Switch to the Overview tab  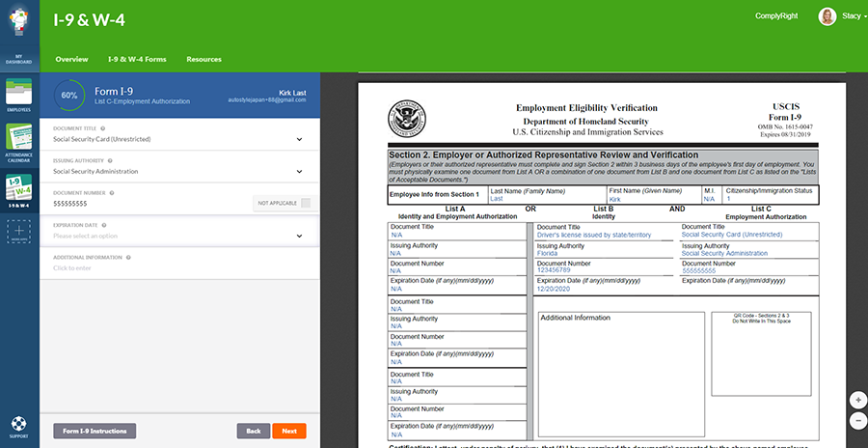point(71,59)
